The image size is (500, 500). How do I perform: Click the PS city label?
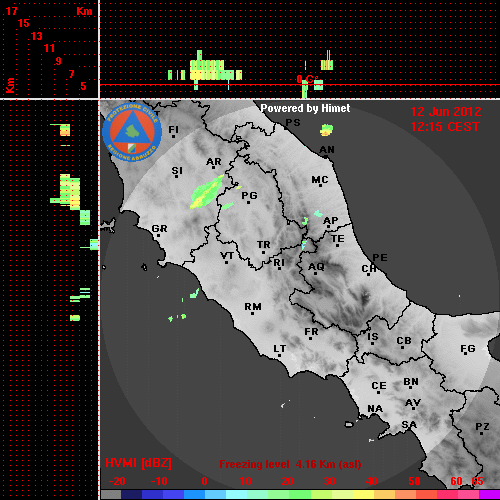tap(293, 123)
